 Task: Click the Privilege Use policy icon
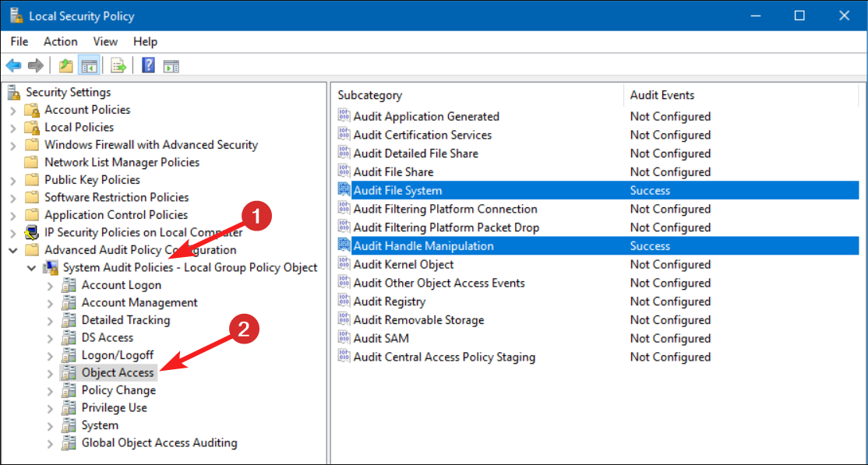[69, 408]
